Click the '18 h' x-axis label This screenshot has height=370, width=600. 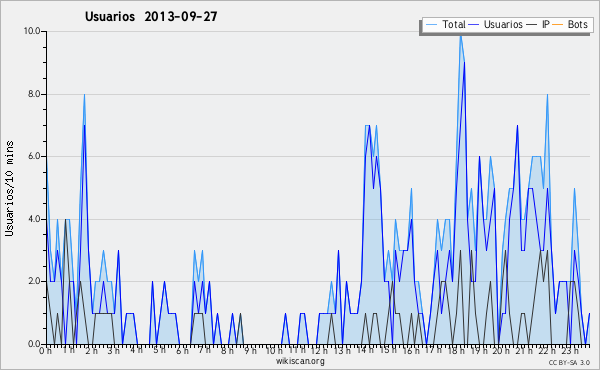(x=456, y=350)
